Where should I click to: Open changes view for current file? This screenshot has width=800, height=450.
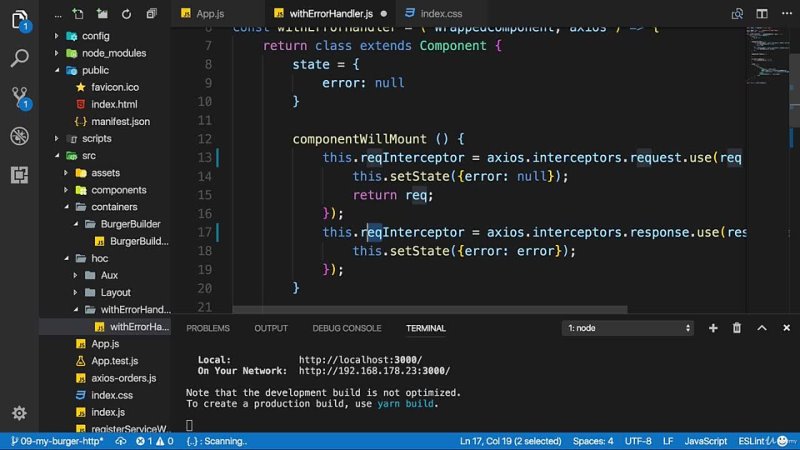pos(737,14)
